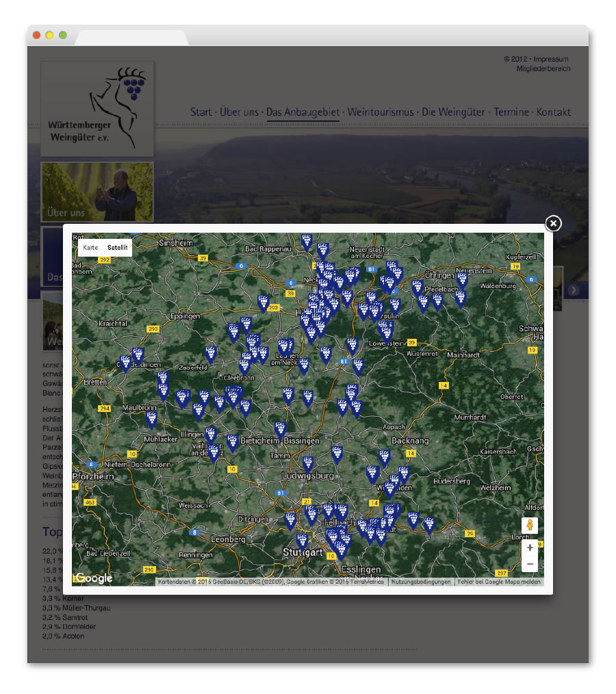Open the Start menu item
Viewport: 616px width, 694px height.
[x=201, y=112]
